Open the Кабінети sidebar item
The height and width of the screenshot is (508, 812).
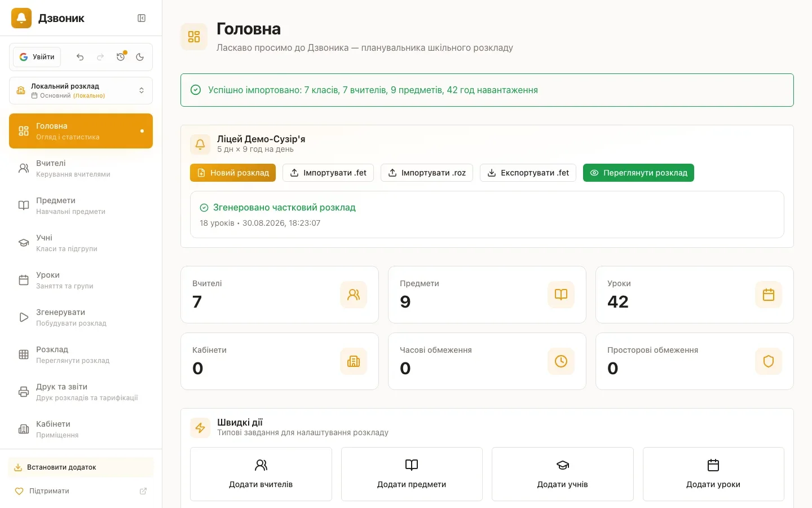pos(81,429)
